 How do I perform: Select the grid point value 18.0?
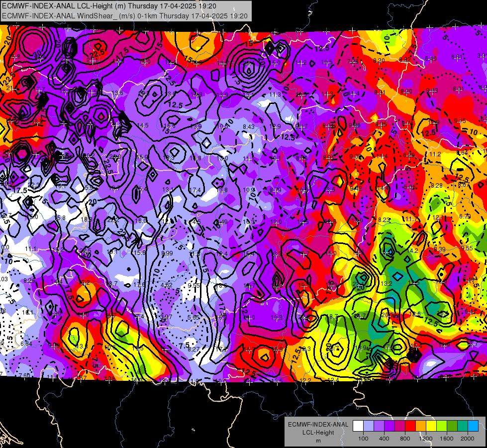(x=141, y=221)
